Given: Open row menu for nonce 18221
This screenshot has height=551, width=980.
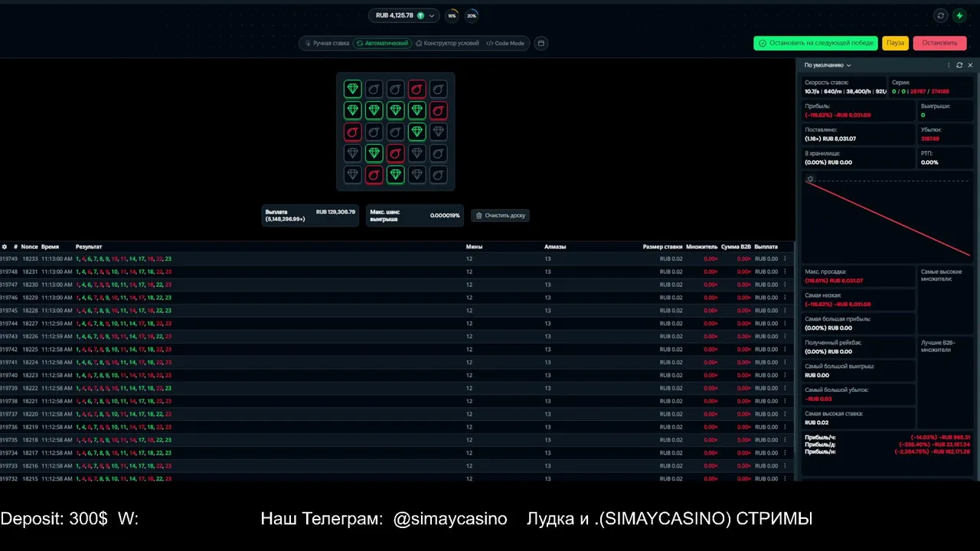Looking at the screenshot, I should pos(785,401).
